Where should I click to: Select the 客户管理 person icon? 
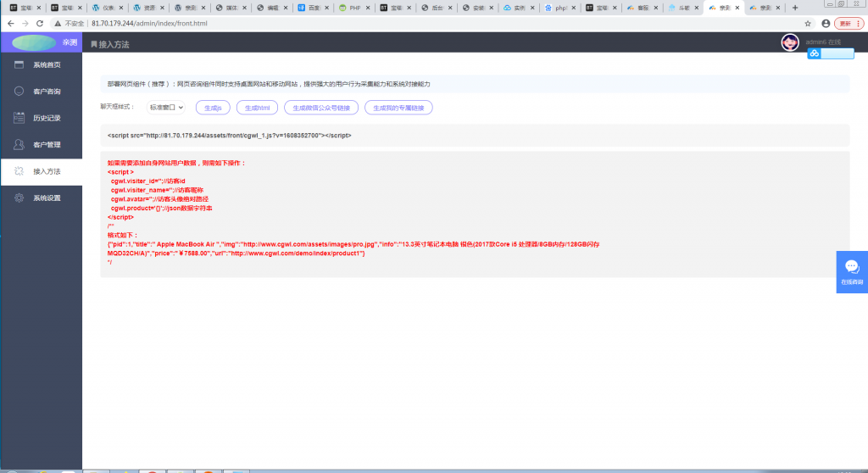point(19,144)
